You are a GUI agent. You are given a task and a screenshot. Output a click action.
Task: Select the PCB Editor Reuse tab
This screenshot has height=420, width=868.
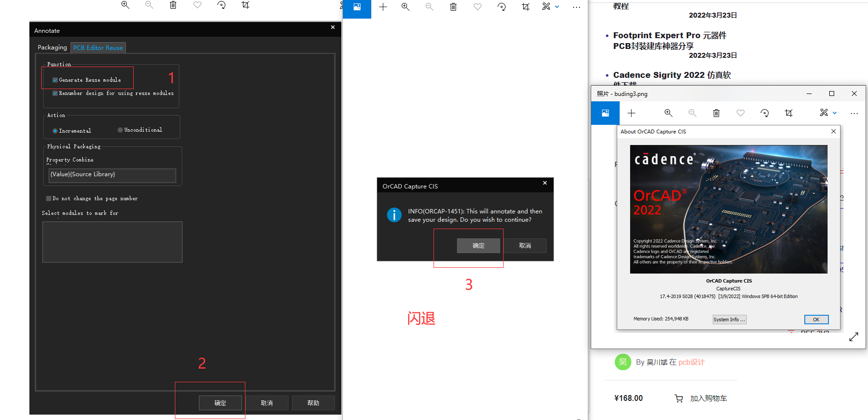[x=98, y=47]
